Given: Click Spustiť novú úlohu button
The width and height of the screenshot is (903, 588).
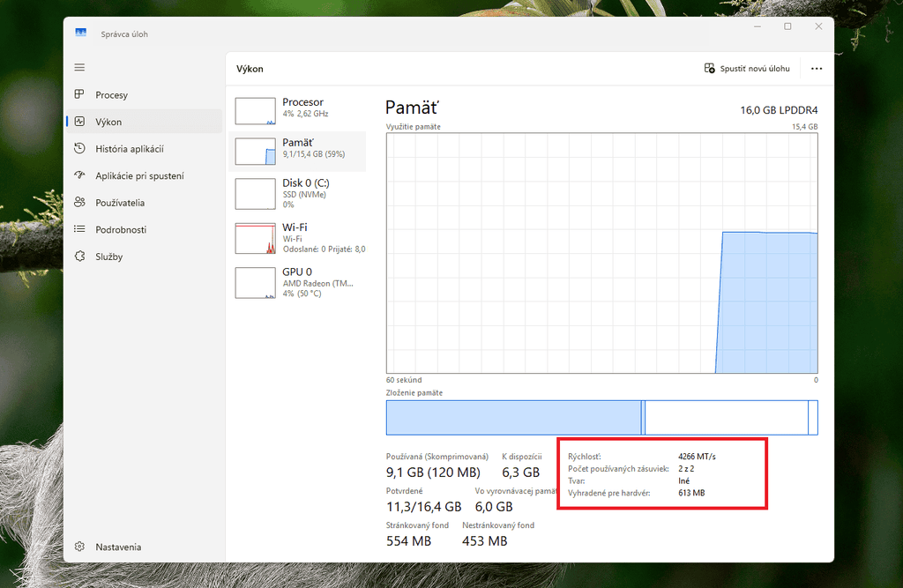Looking at the screenshot, I should 747,69.
